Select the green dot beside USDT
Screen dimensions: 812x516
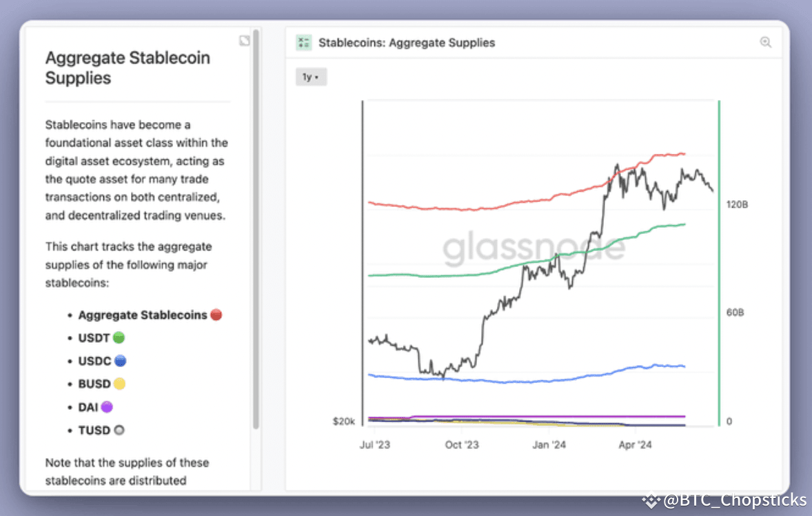(119, 338)
